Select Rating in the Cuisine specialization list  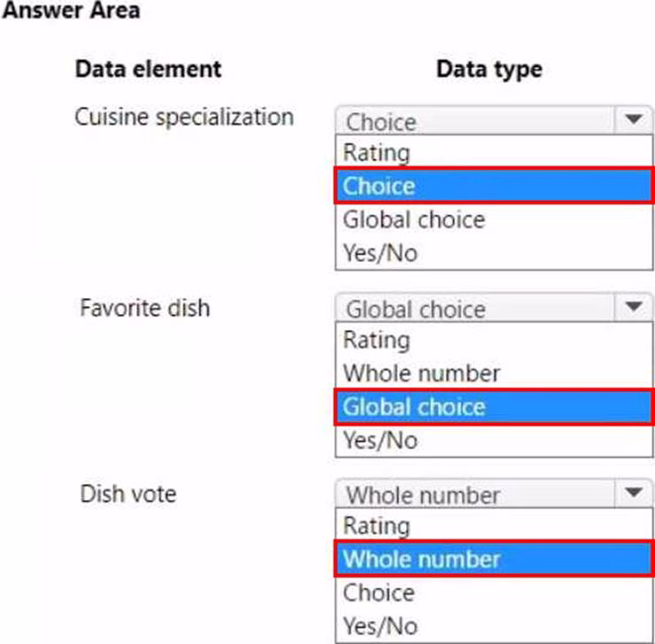point(377,153)
